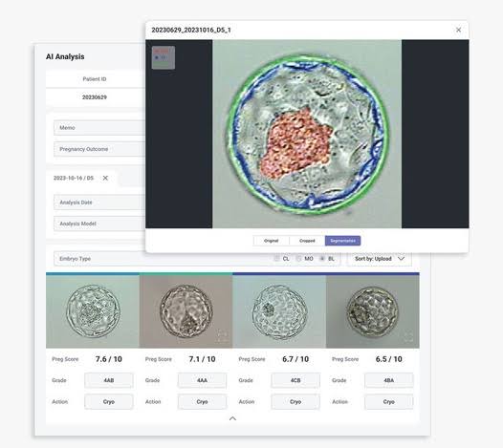Switch to the Original image view
This screenshot has height=448, width=503.
click(271, 241)
